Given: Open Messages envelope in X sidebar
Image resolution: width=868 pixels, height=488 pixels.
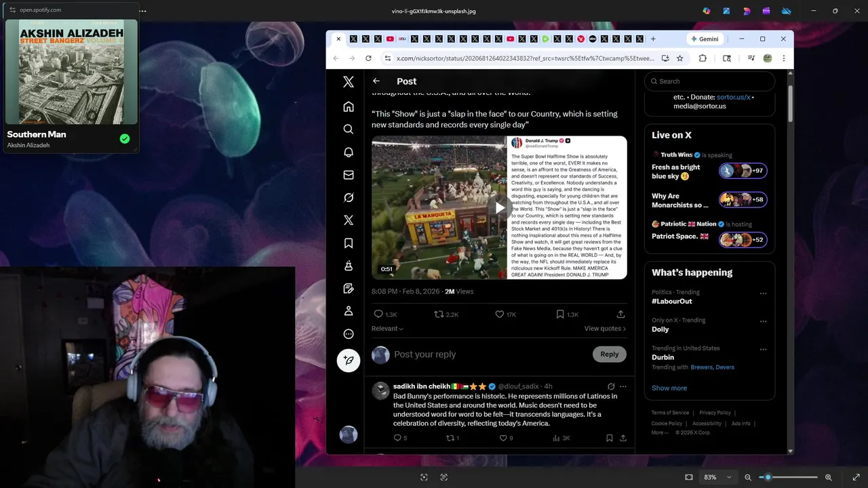Looking at the screenshot, I should (x=349, y=175).
